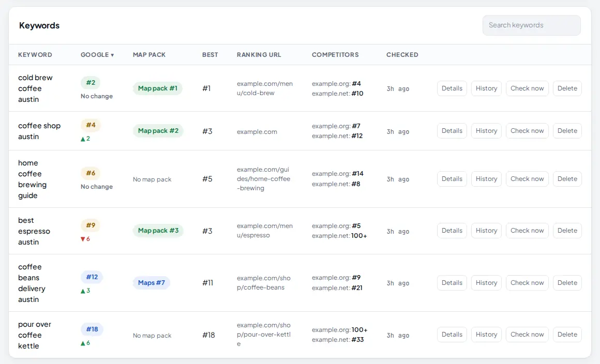Screen dimensions: 600x364
Task: Delete the coffee beans delivery austin keyword
Action: pos(567,283)
